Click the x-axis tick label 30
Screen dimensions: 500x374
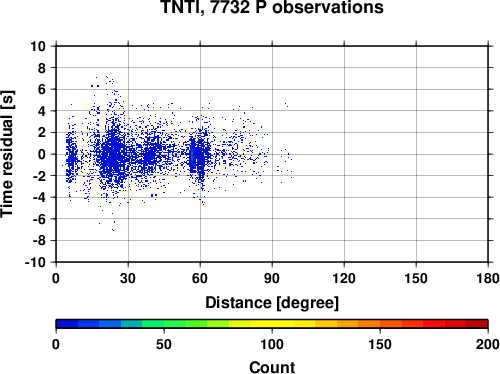click(128, 278)
